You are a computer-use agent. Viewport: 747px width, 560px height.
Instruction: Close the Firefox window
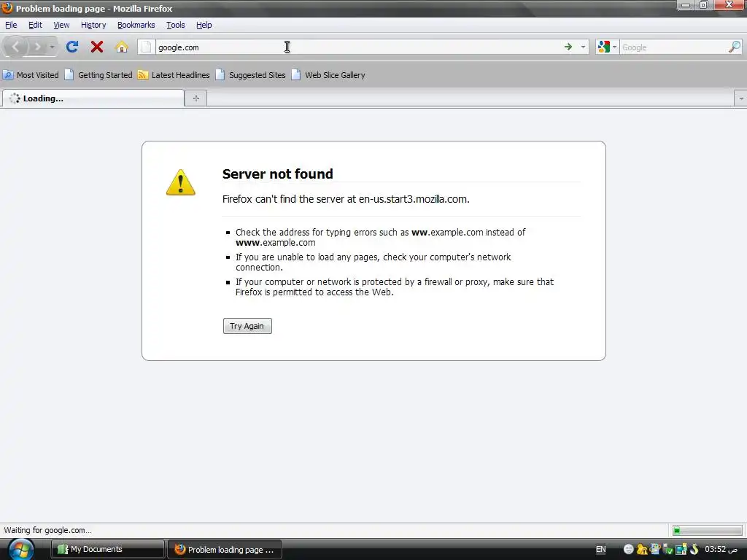[x=729, y=5]
